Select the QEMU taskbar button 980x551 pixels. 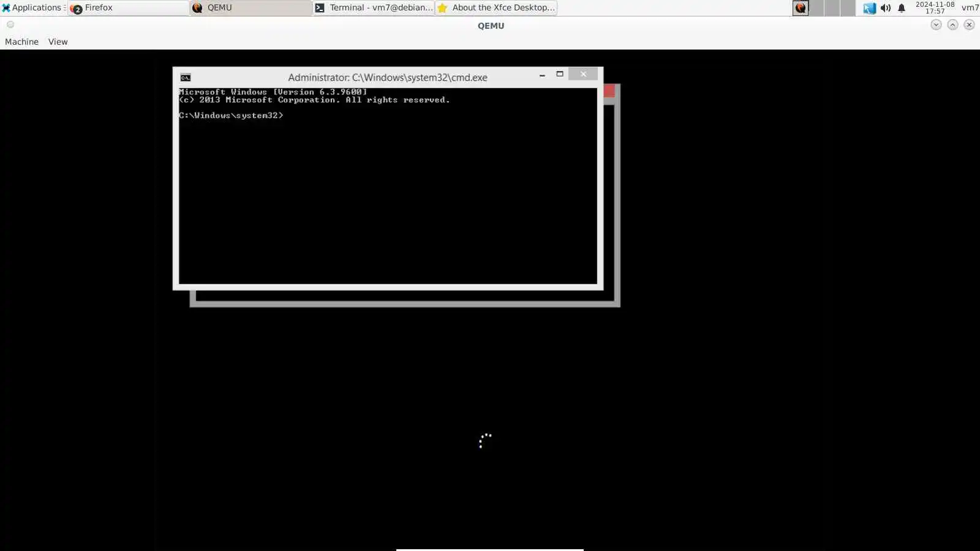point(251,8)
